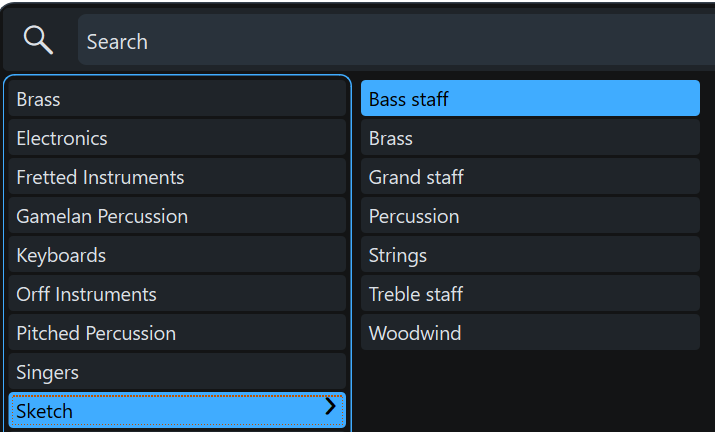Click the magnifying glass search icon
715x432 pixels.
38,40
